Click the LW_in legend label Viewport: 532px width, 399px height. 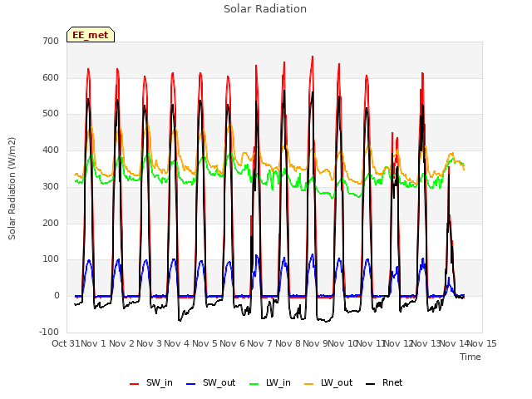(x=278, y=382)
